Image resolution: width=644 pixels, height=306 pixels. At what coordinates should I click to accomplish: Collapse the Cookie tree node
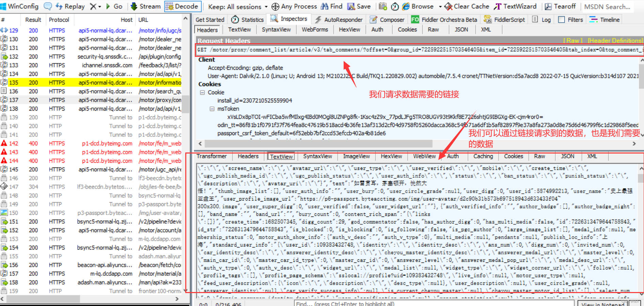(202, 92)
